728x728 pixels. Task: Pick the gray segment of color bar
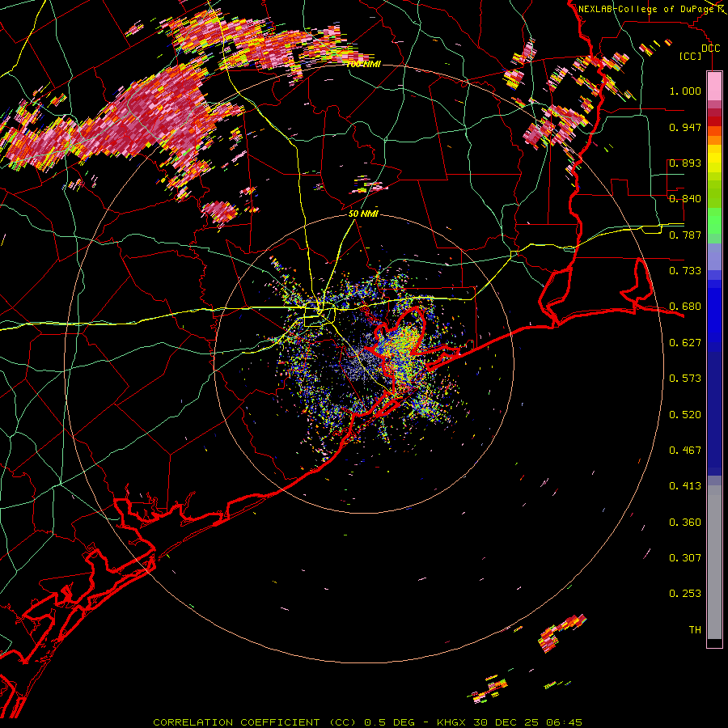pyautogui.click(x=714, y=562)
